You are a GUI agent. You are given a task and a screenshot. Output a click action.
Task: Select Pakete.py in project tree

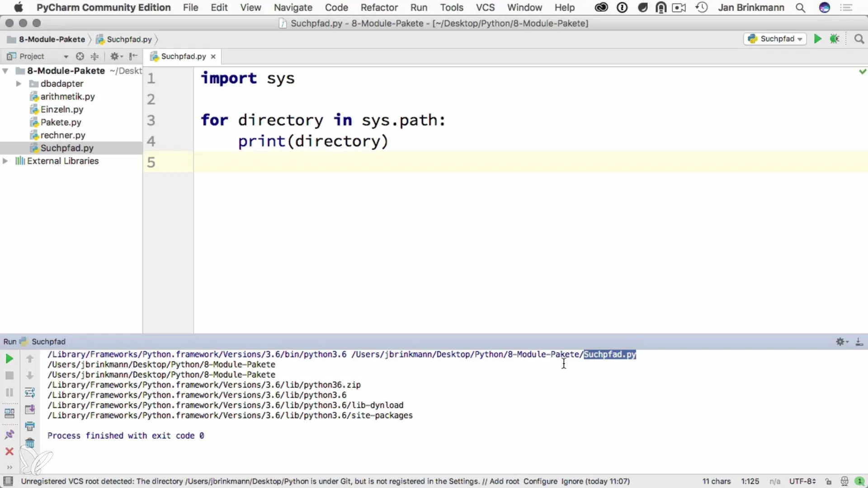pos(61,122)
